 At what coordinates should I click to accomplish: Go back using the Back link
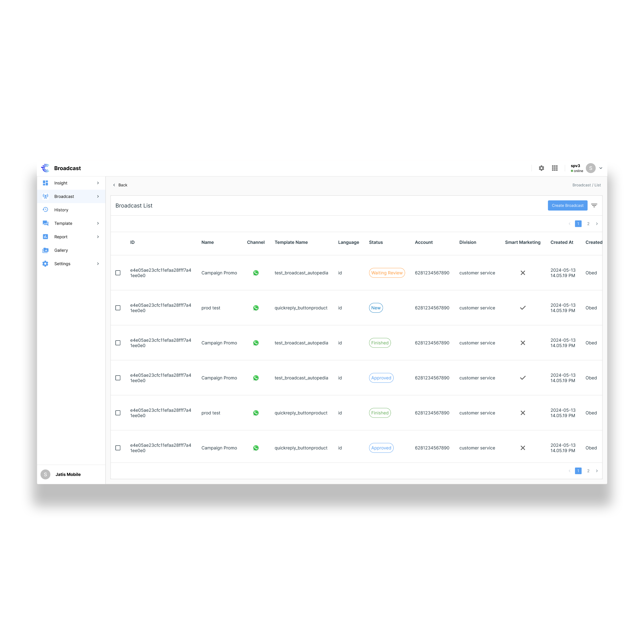tap(120, 185)
